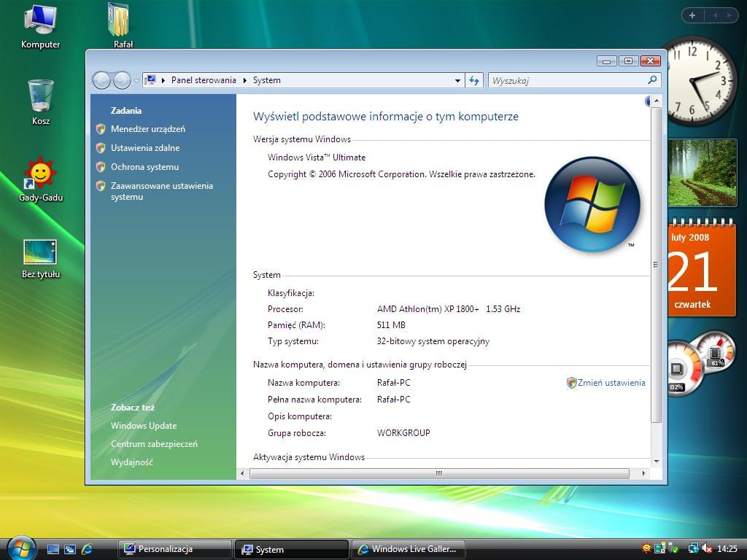Open the Start menu orb
Image resolution: width=747 pixels, height=560 pixels.
pos(21,548)
